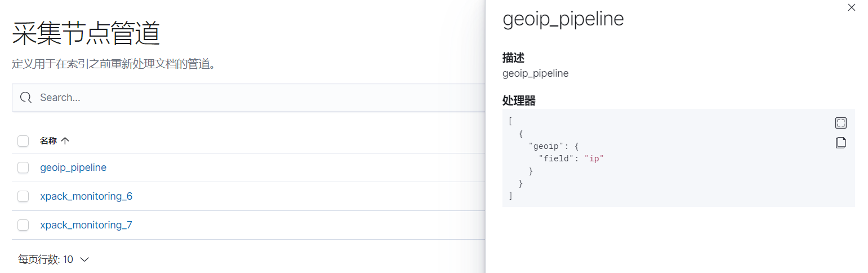Click the magnifier icon in the search box
868x273 pixels.
(25, 98)
